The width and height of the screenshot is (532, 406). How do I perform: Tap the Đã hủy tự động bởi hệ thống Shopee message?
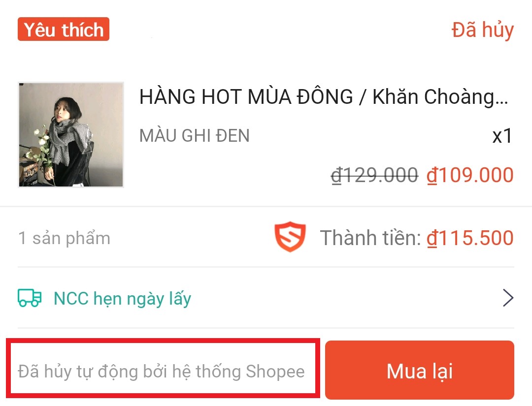tap(161, 372)
